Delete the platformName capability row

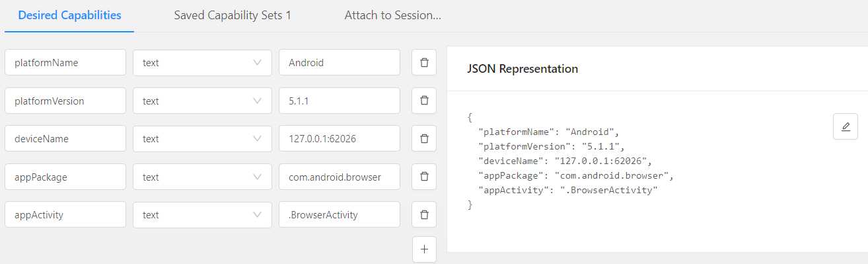pyautogui.click(x=424, y=63)
